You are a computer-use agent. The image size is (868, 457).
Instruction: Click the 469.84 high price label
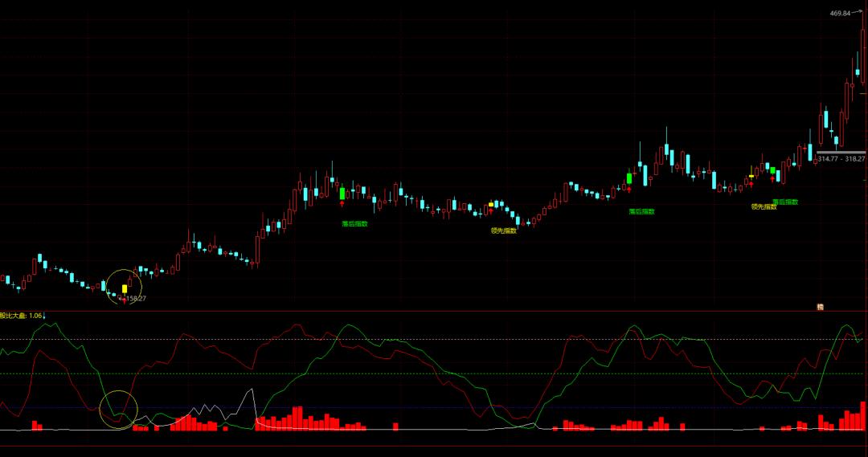click(840, 14)
